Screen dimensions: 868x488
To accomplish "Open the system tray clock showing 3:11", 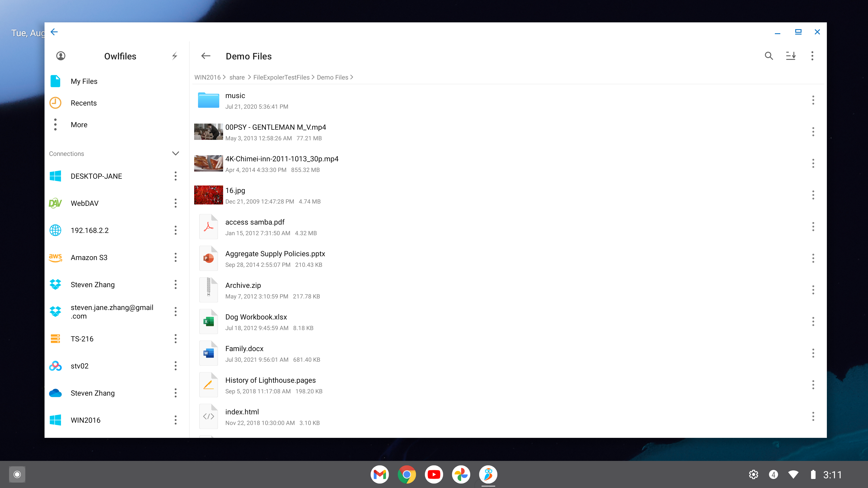I will click(x=832, y=474).
